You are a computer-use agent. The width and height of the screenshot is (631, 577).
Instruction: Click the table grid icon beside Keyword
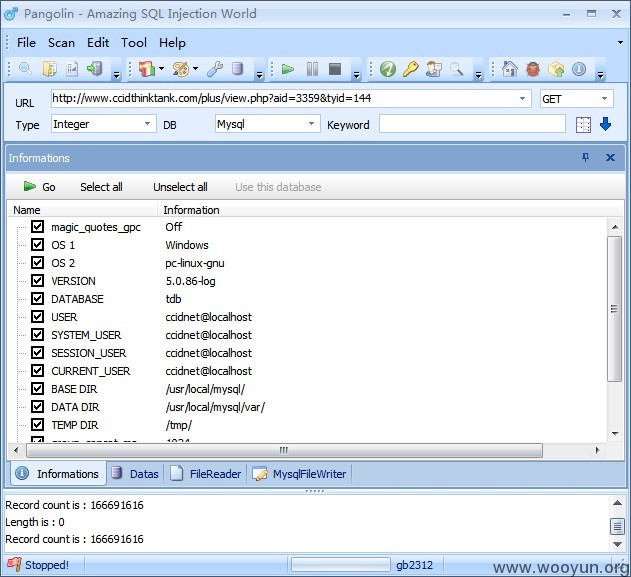(584, 125)
